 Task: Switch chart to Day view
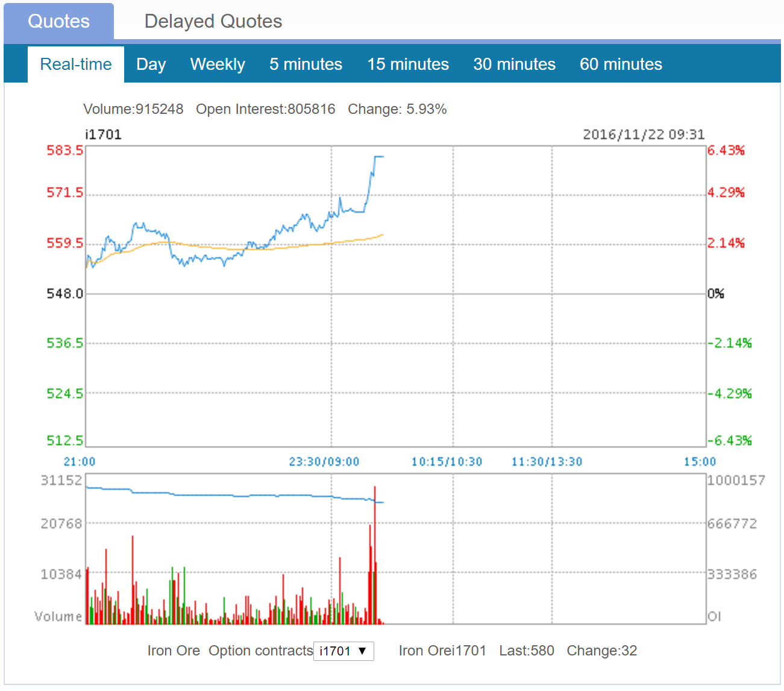151,64
